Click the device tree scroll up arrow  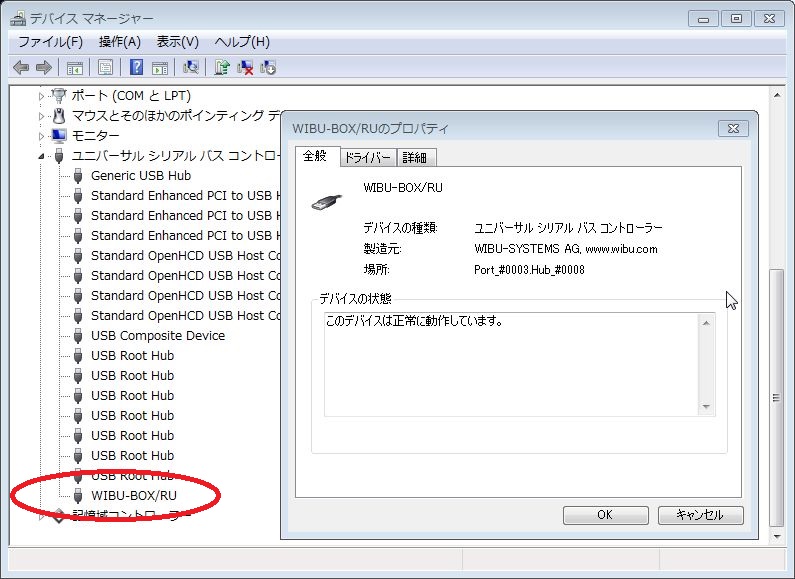pos(777,95)
